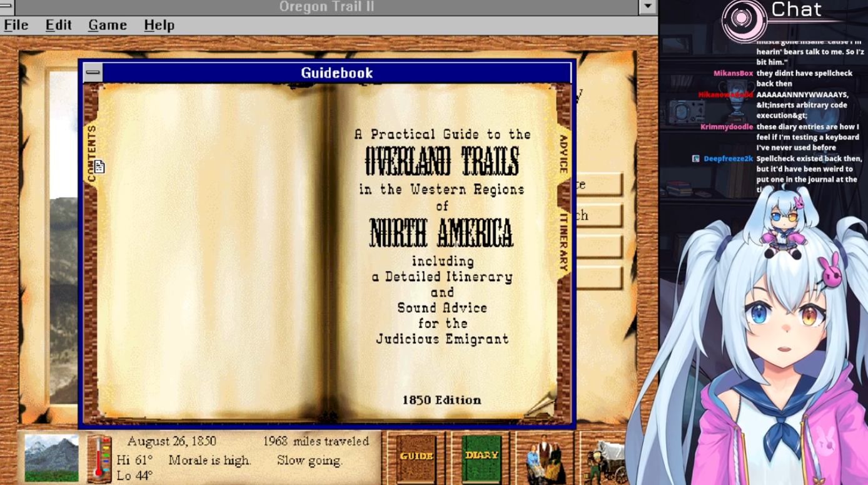Click the "A Practical Guide to the" line
The image size is (868, 485).
(443, 134)
